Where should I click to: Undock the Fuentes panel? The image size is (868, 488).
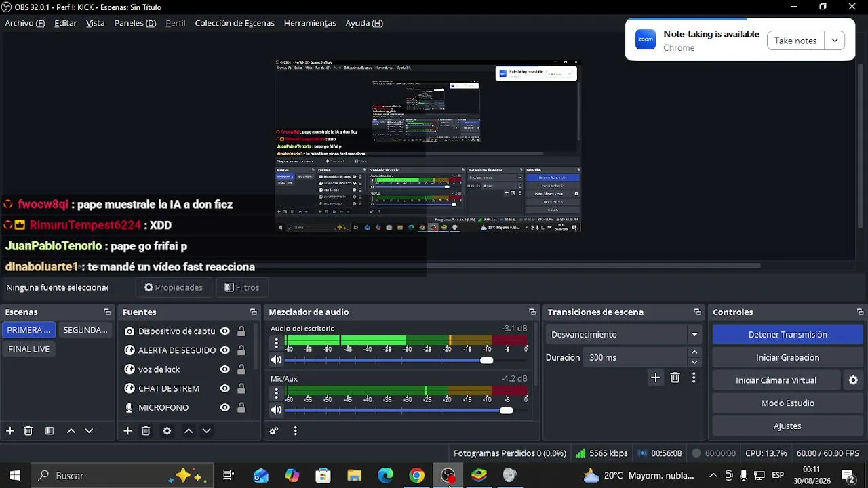point(254,312)
